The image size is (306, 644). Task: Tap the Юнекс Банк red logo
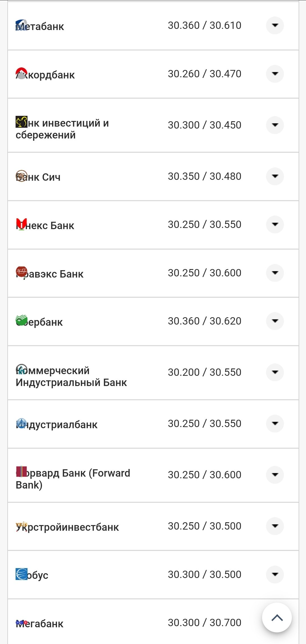[22, 224]
